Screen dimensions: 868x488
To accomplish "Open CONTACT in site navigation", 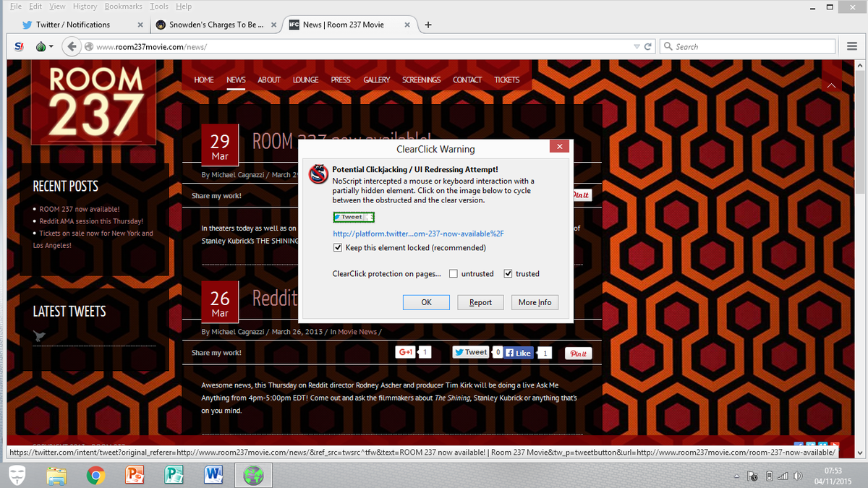I will [x=467, y=80].
